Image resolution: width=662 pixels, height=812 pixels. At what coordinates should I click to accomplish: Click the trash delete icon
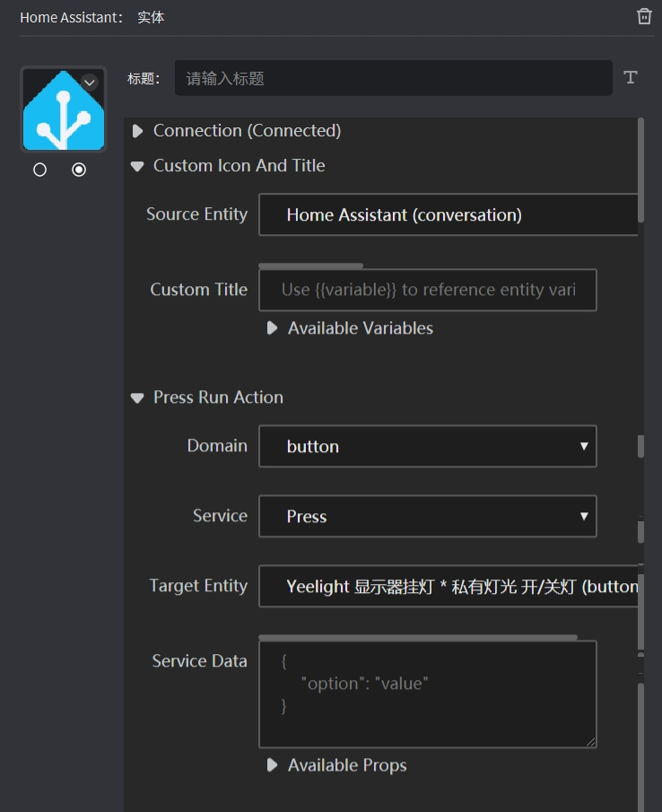(644, 17)
